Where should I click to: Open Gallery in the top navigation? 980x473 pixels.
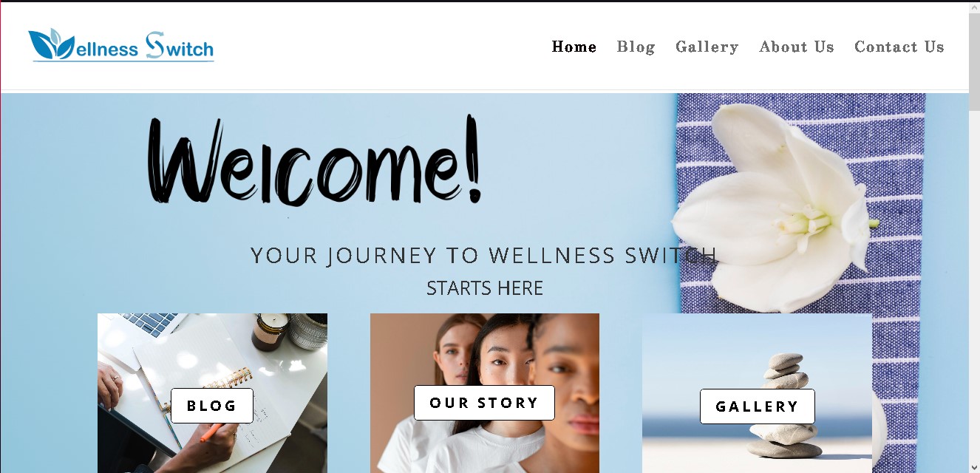[x=707, y=47]
